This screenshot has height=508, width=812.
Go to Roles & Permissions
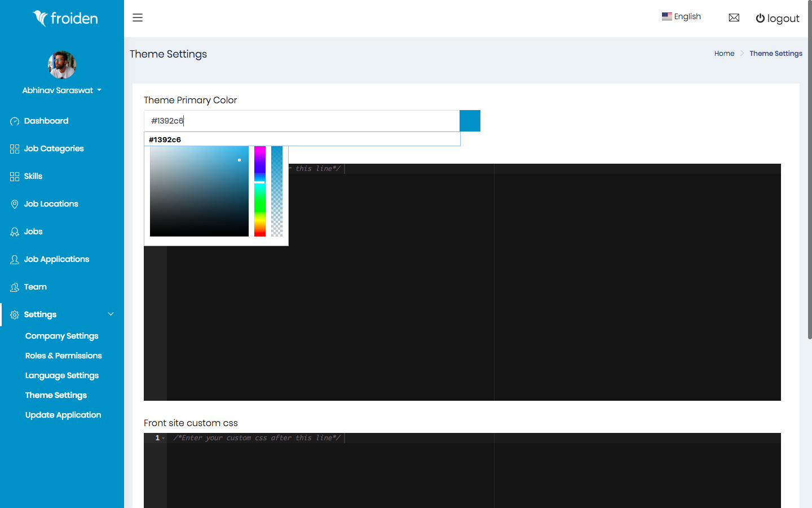click(x=63, y=356)
